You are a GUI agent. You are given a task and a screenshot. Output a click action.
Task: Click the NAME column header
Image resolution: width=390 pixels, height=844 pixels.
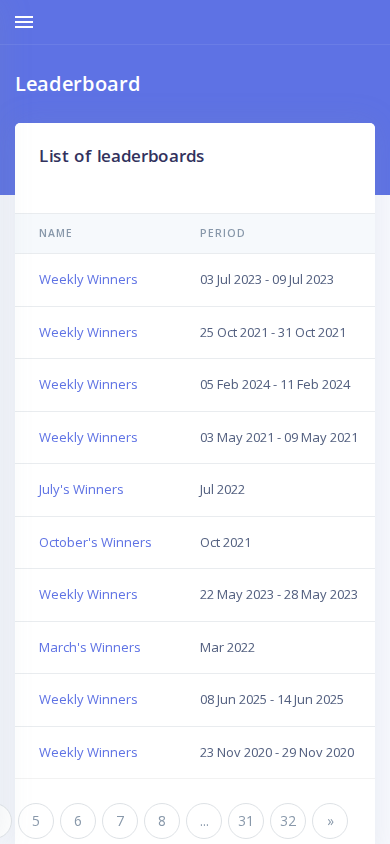(x=55, y=233)
